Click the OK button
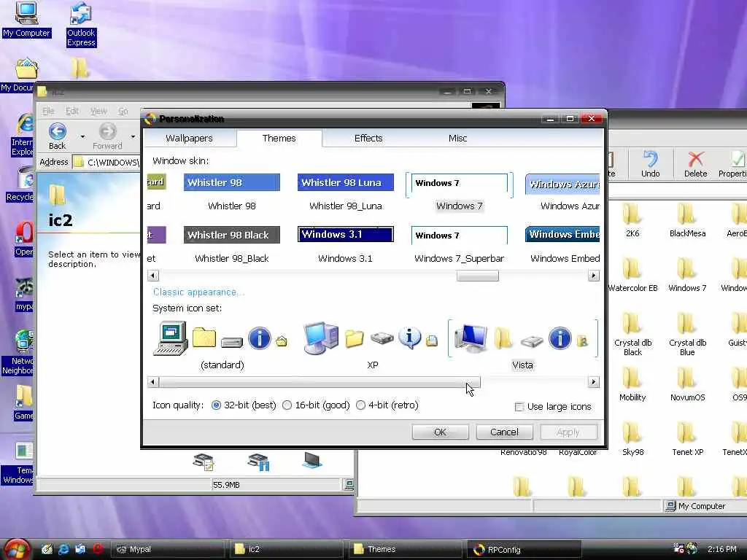Viewport: 747px width, 560px height. click(x=440, y=432)
